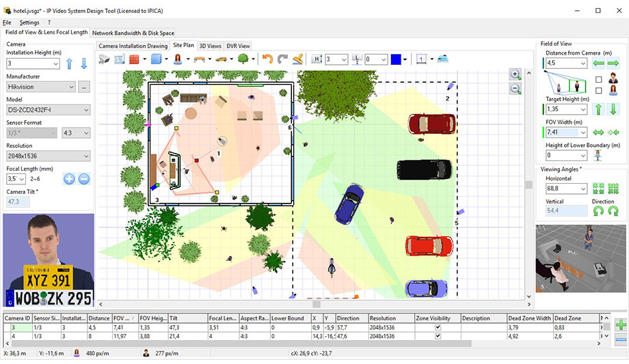Rotate camera direction clockwise
The image size is (629, 364).
point(613,211)
